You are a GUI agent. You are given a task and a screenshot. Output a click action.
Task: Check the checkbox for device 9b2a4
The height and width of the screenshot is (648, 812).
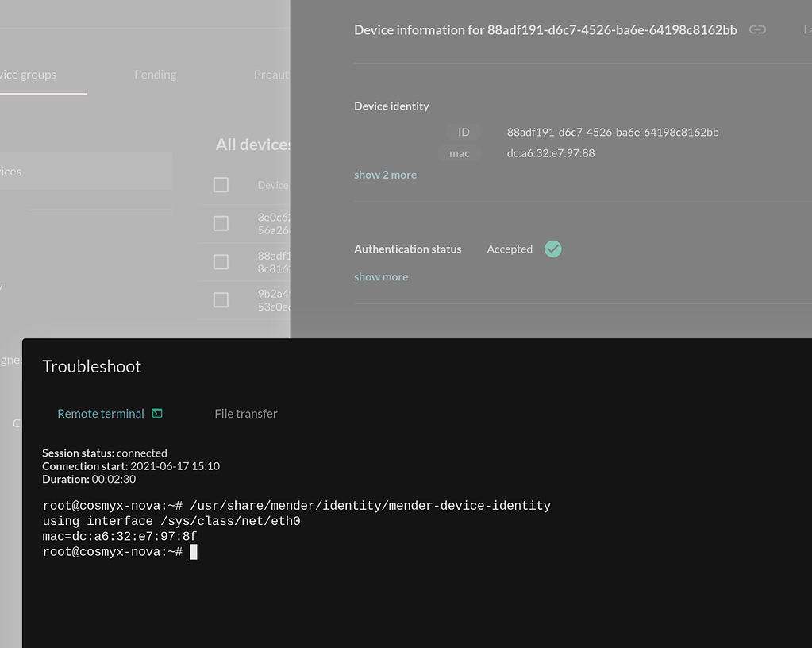[221, 299]
